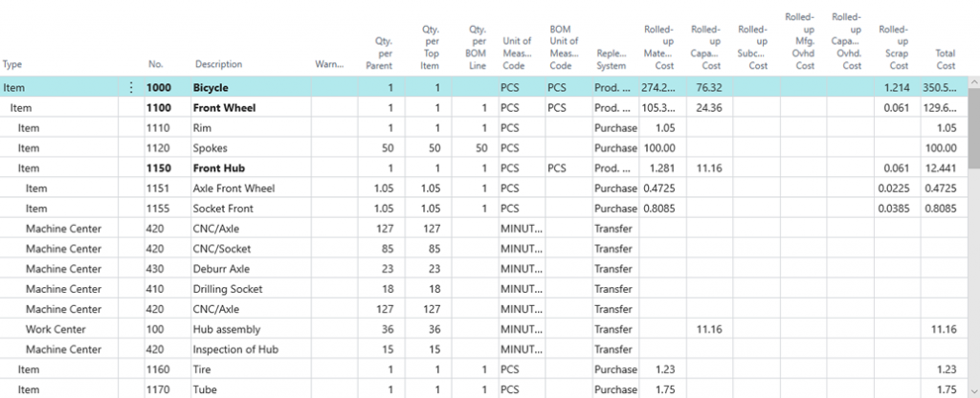Sort by the Description column header

[218, 65]
